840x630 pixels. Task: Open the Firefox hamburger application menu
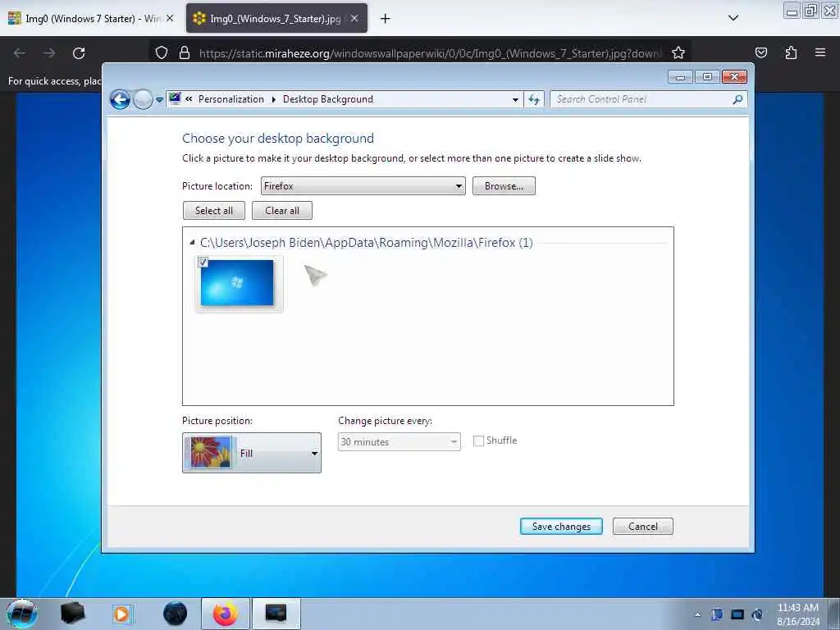820,52
